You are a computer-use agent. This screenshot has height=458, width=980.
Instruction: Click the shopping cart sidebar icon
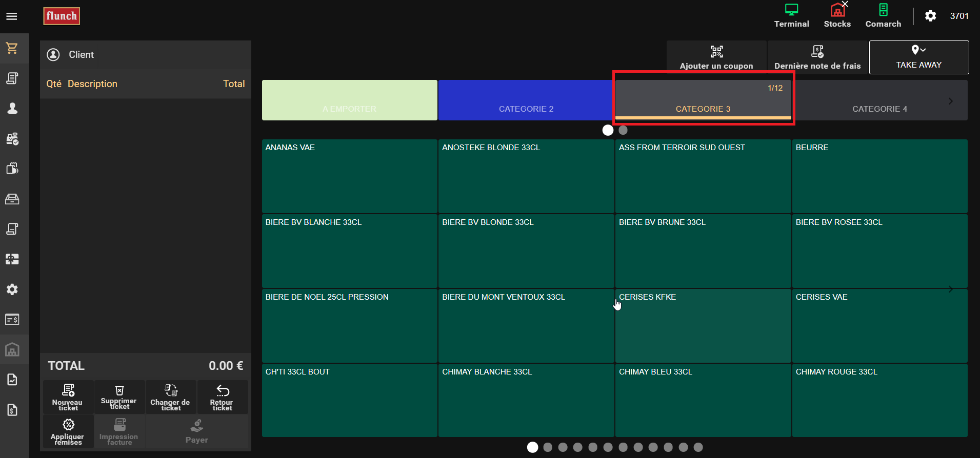pyautogui.click(x=12, y=48)
